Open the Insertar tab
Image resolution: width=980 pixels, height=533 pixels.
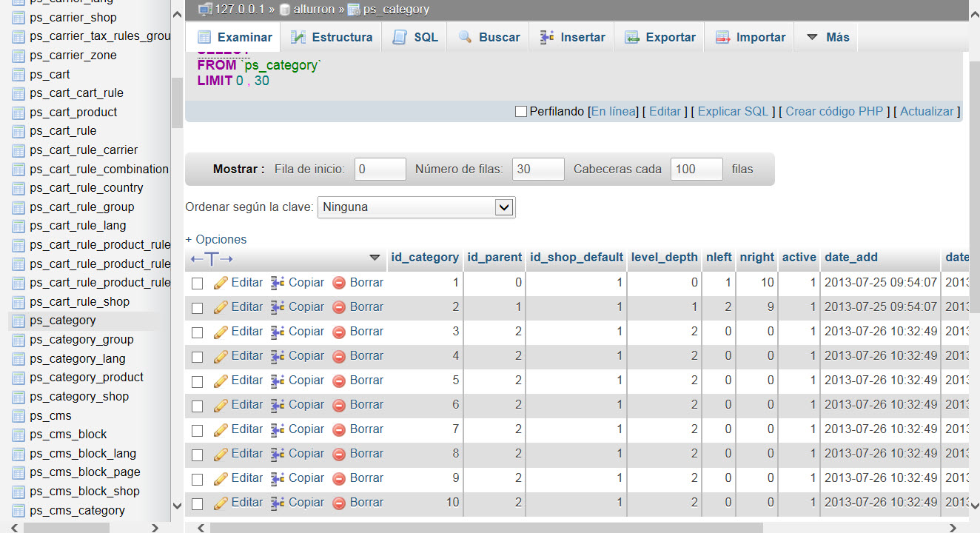572,37
